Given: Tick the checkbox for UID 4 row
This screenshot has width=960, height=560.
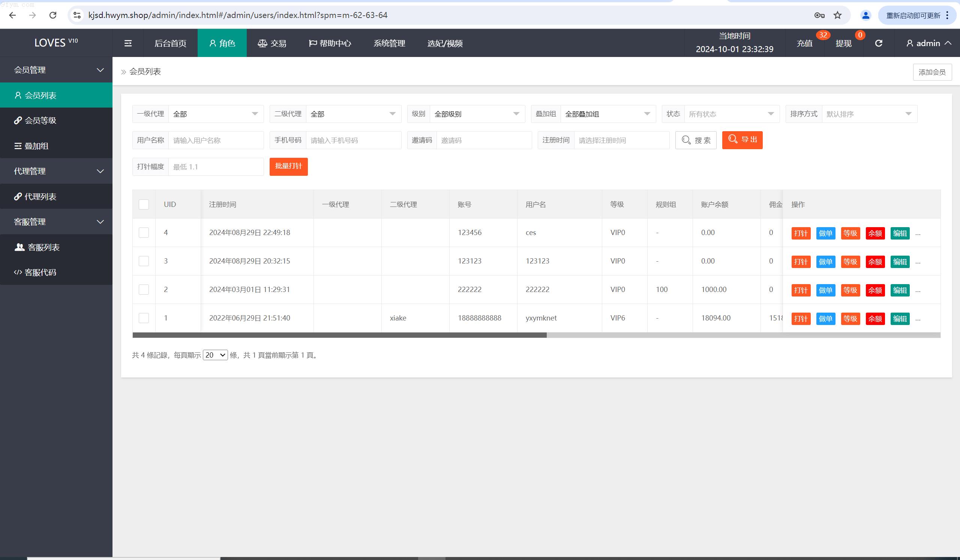Looking at the screenshot, I should [144, 233].
